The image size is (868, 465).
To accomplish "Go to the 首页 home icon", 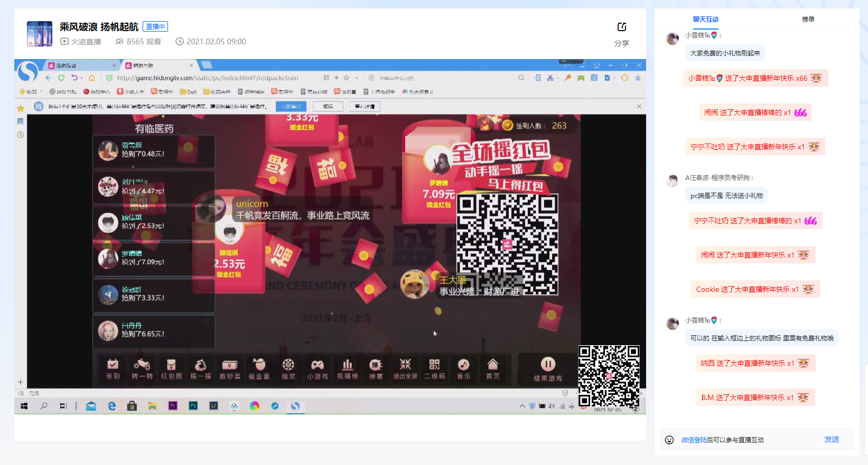I will tap(492, 369).
